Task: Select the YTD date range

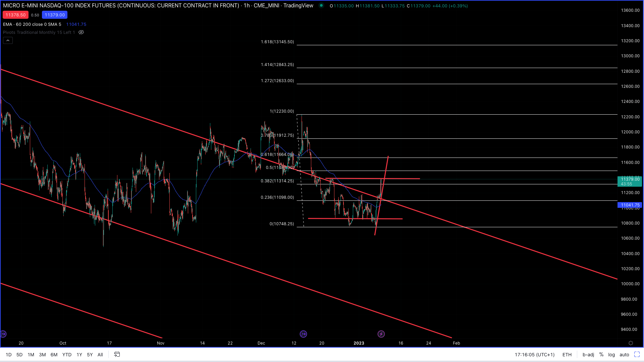Action: pos(67,355)
